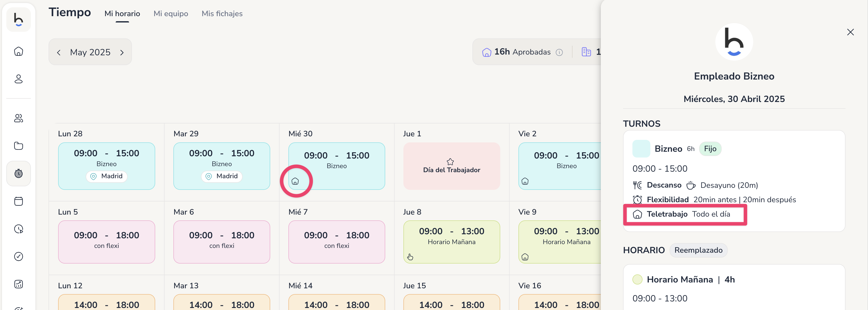
Task: Open the checkmark circle icon in sidebar
Action: point(18,256)
